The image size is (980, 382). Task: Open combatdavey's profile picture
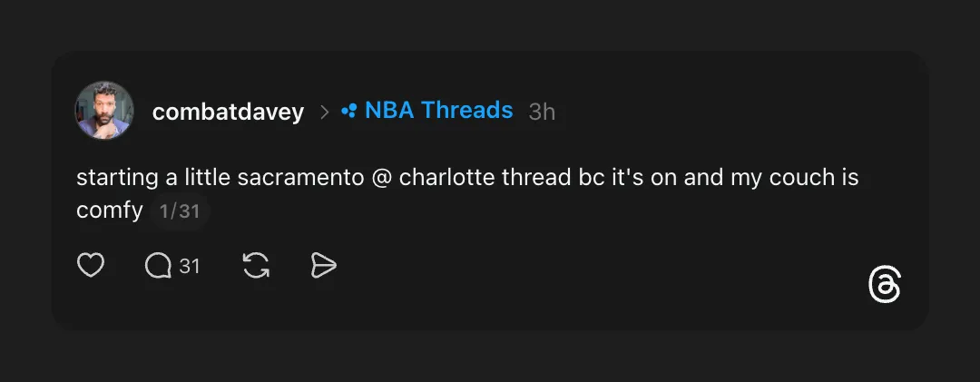(104, 111)
